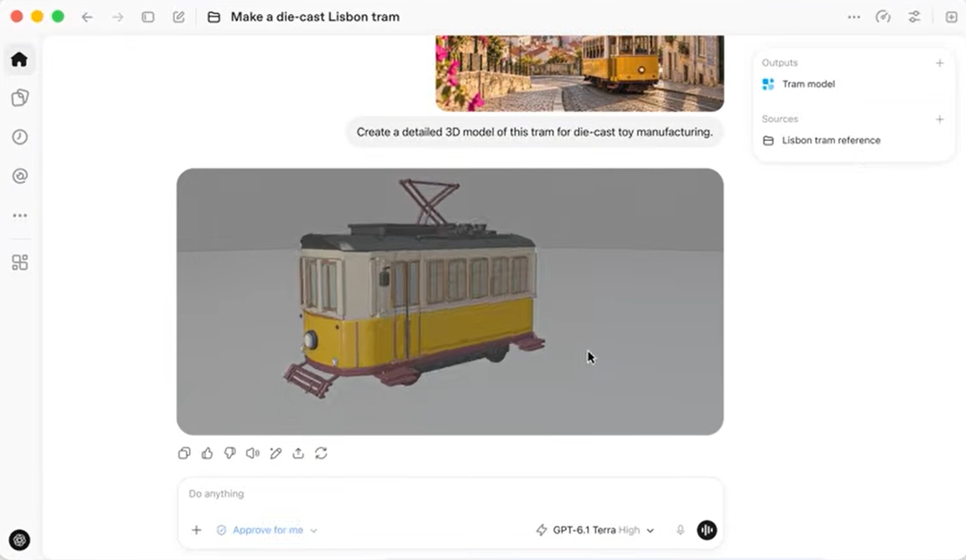Screen dimensions: 966x560
Task: Copy the response with the copy icon
Action: coord(184,453)
